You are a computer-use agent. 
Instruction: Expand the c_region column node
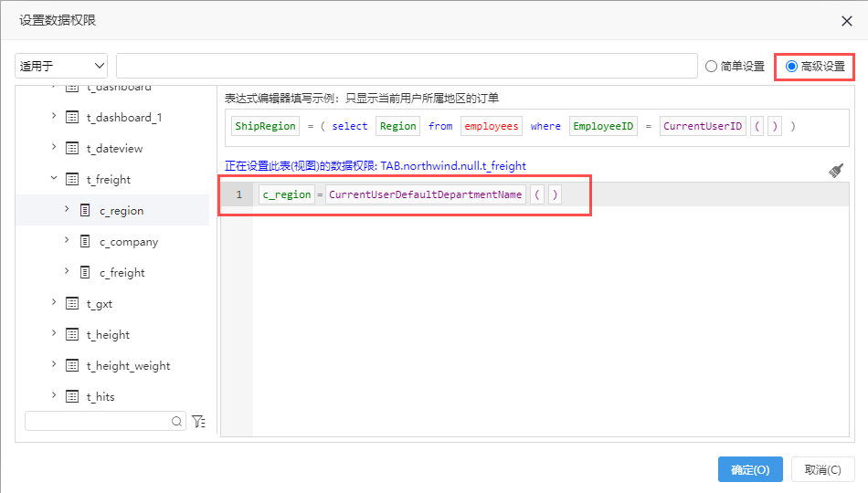click(x=67, y=208)
